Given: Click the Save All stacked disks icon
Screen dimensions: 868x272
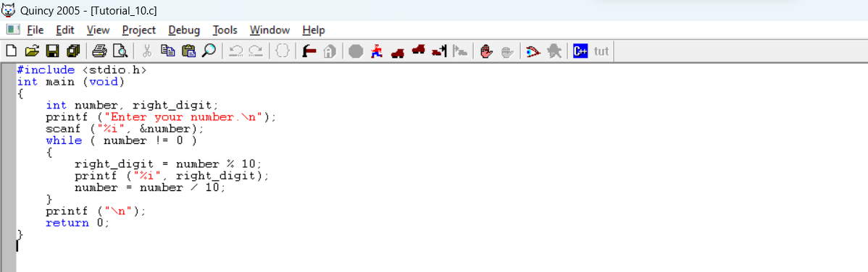Looking at the screenshot, I should [x=73, y=51].
